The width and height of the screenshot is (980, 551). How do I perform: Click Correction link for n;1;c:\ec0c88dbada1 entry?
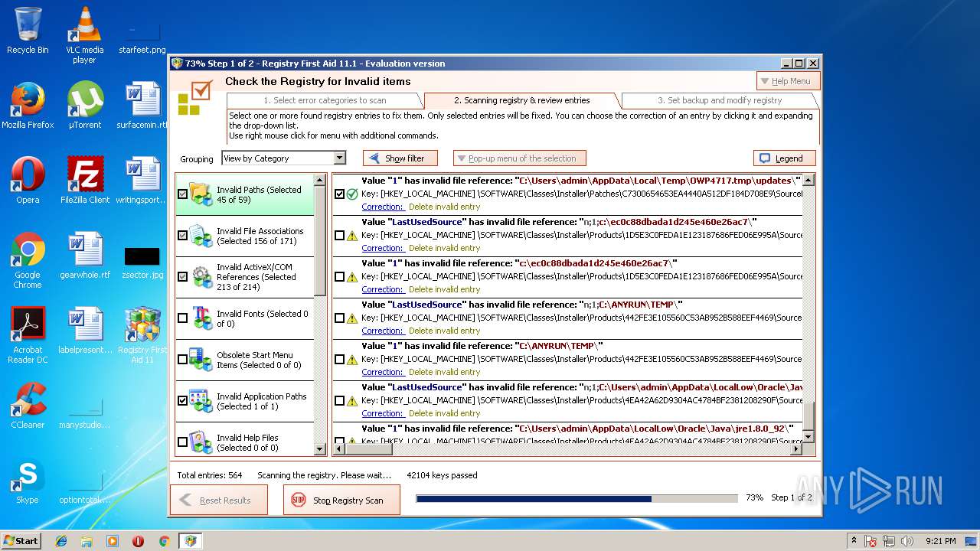[x=382, y=248]
